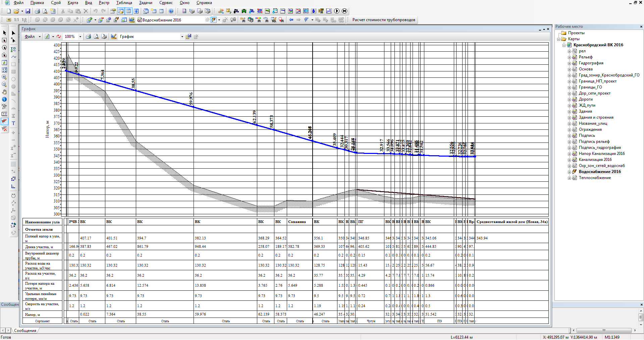The image size is (644, 340).
Task: Switch to the Сообщения tab at the bottom
Action: (25, 331)
